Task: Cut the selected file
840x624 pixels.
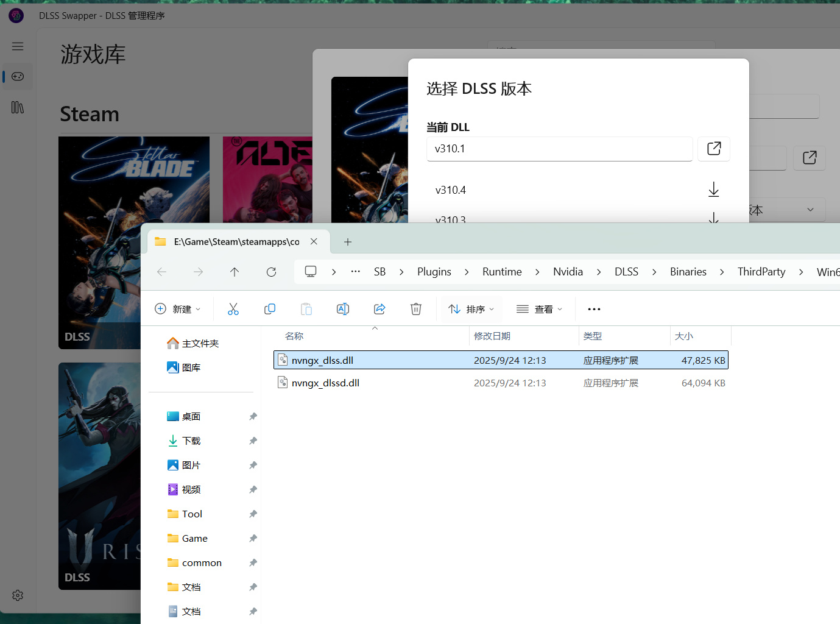Action: pyautogui.click(x=233, y=309)
